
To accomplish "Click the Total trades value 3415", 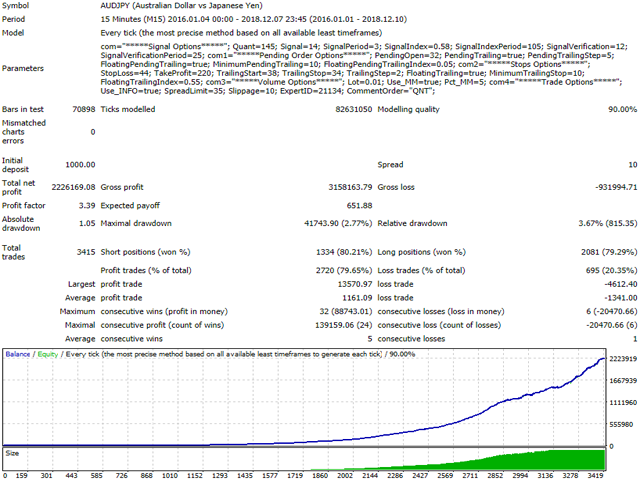I will pyautogui.click(x=86, y=252).
